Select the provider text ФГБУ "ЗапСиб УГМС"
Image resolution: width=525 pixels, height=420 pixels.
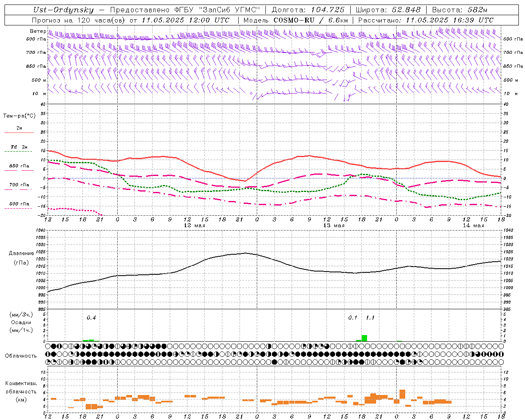click(217, 10)
